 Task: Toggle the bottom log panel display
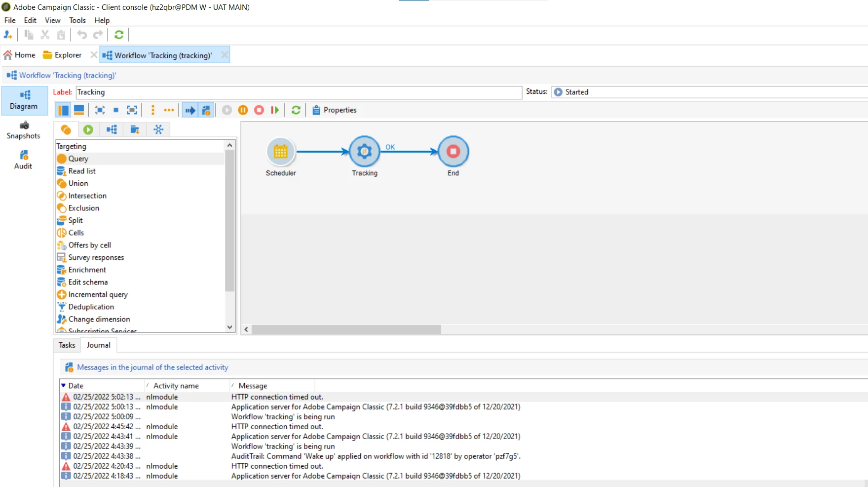point(79,110)
